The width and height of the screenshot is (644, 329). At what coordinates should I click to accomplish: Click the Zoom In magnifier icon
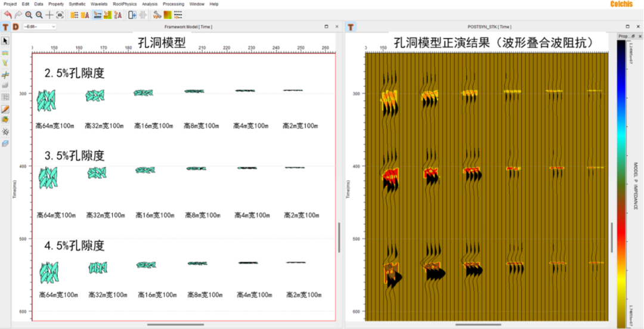pos(29,14)
